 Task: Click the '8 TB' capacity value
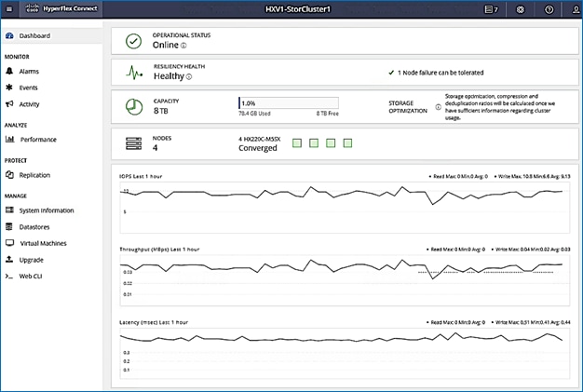160,111
